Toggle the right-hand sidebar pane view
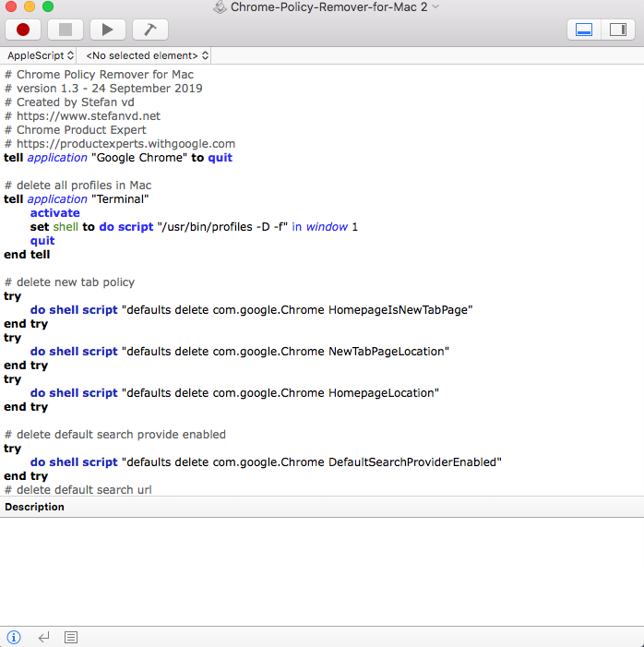Screen dimensions: 644x647 point(618,30)
